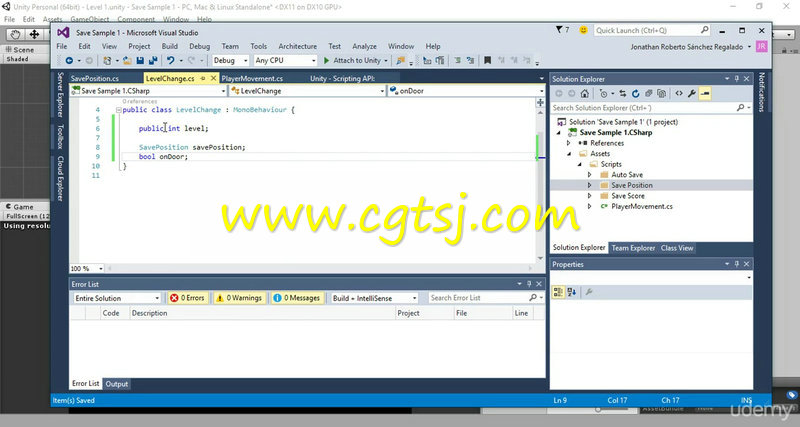Toggle auto-hide pin on Properties panel

click(737, 264)
